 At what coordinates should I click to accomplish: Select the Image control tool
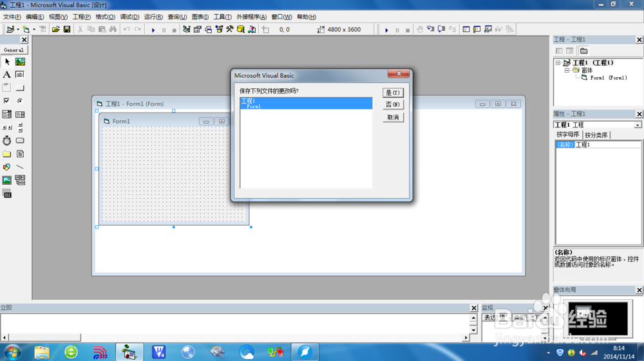click(7, 180)
